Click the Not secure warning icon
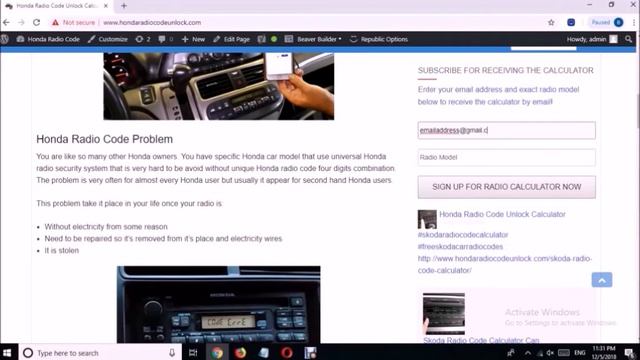Image resolution: width=640 pixels, height=360 pixels. (x=55, y=22)
